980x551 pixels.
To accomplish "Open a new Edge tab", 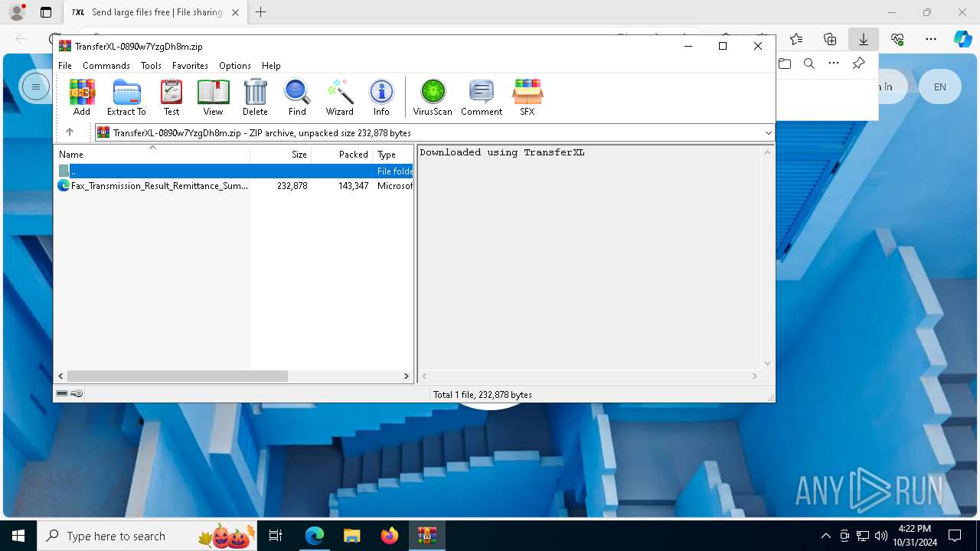I will pos(261,12).
